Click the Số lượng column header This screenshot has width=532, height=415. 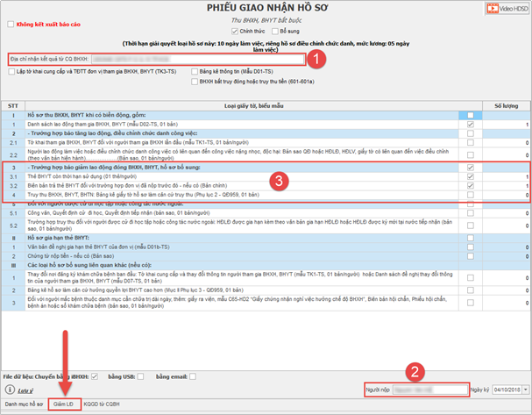pyautogui.click(x=506, y=106)
